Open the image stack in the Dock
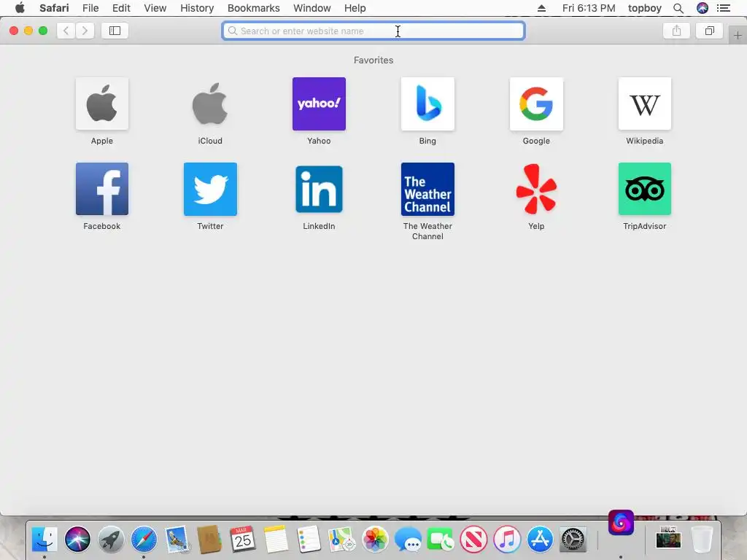 pos(668,538)
